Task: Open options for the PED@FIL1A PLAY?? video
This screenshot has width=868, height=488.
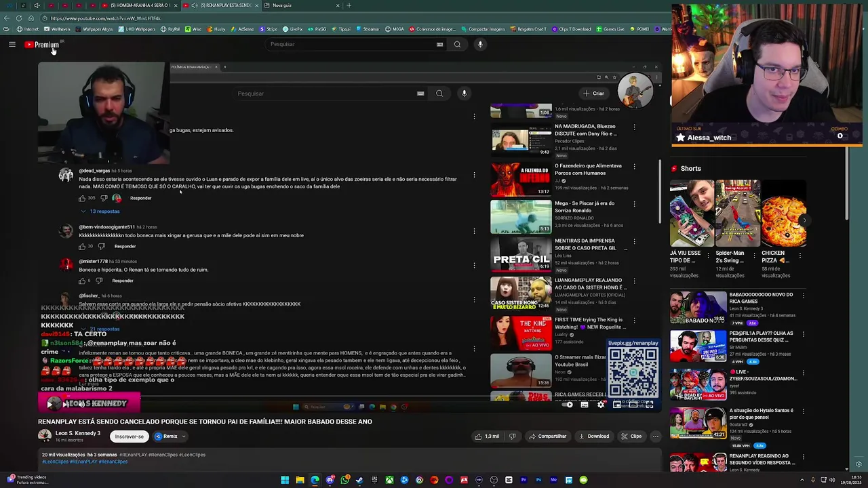Action: [804, 334]
